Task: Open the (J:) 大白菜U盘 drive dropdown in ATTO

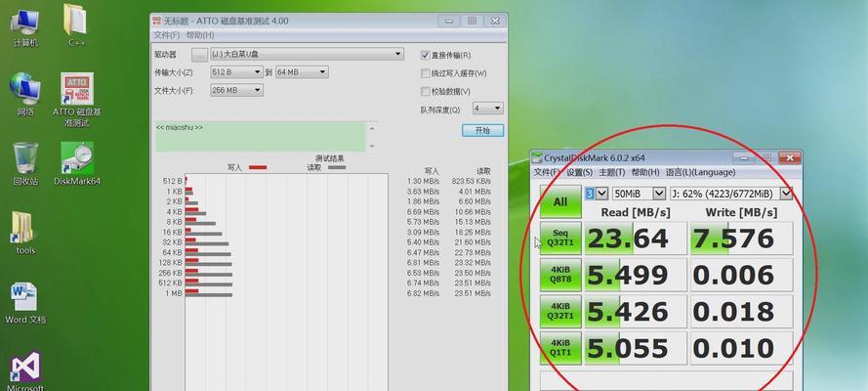Action: pyautogui.click(x=307, y=55)
